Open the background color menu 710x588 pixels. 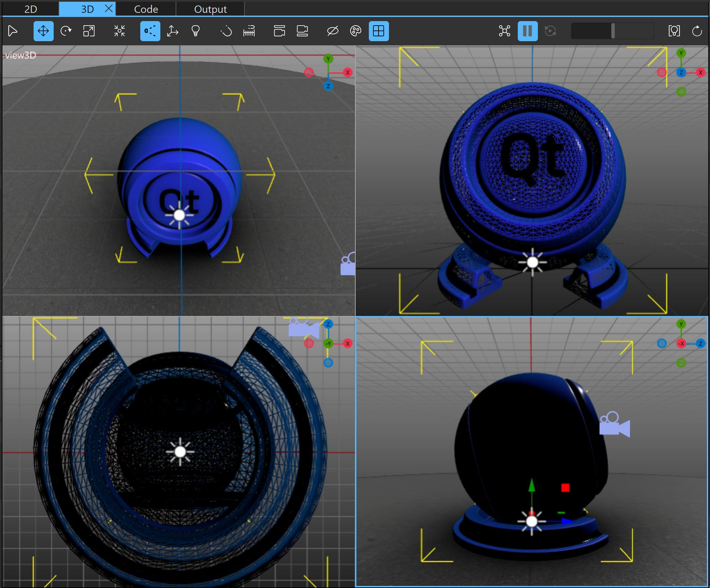(356, 31)
